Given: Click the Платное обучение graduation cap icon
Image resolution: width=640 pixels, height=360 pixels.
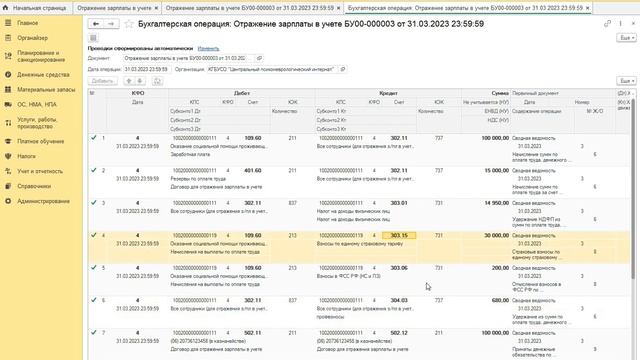Looking at the screenshot, I should coord(8,141).
